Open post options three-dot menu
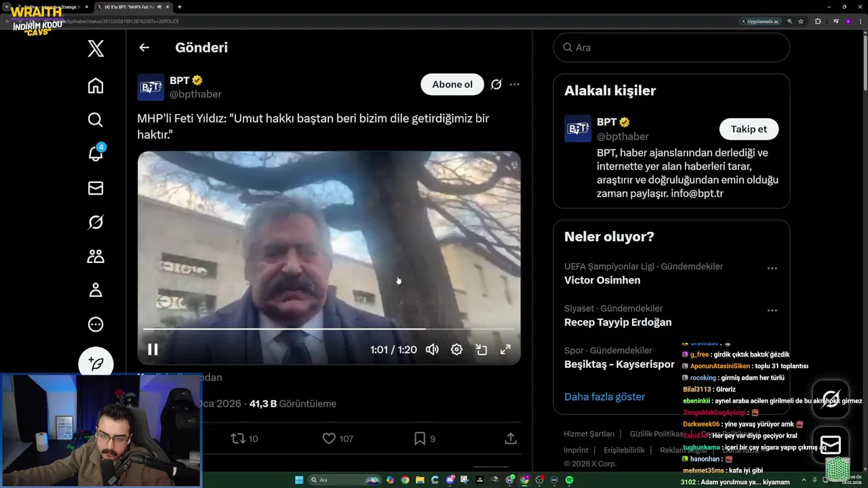This screenshot has width=868, height=488. click(x=515, y=85)
